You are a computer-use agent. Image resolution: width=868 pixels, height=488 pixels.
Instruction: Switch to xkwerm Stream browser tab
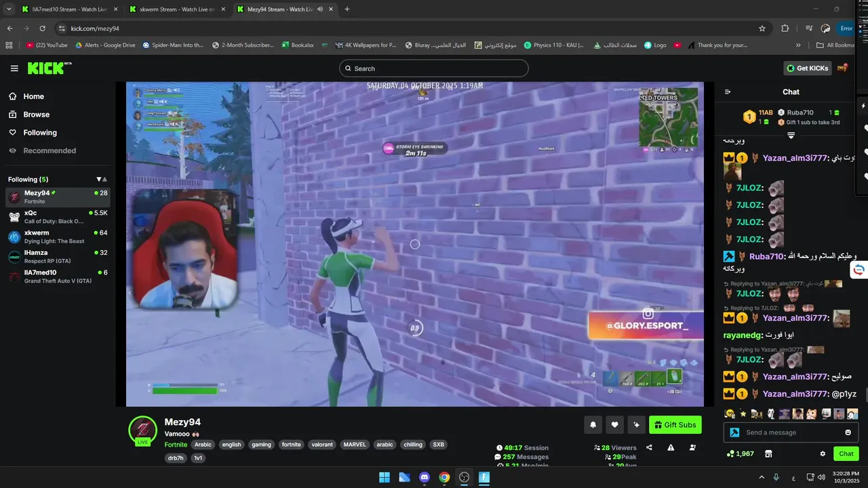(177, 9)
